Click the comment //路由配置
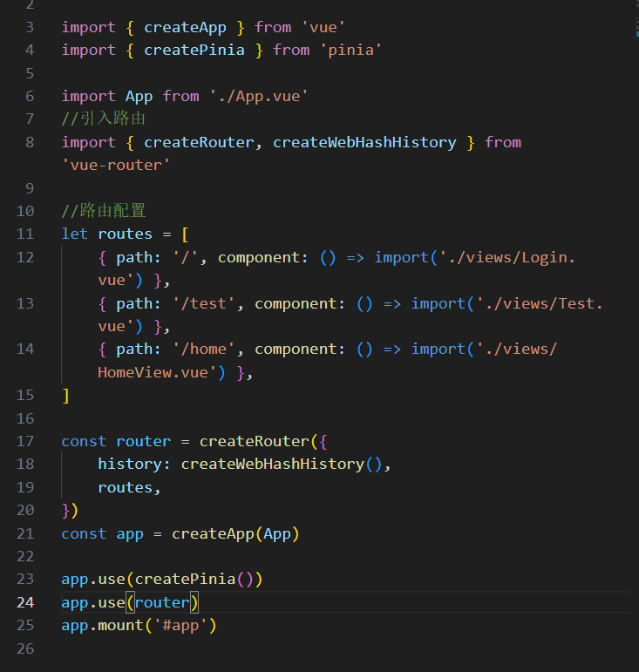Image resolution: width=639 pixels, height=672 pixels. 104,211
